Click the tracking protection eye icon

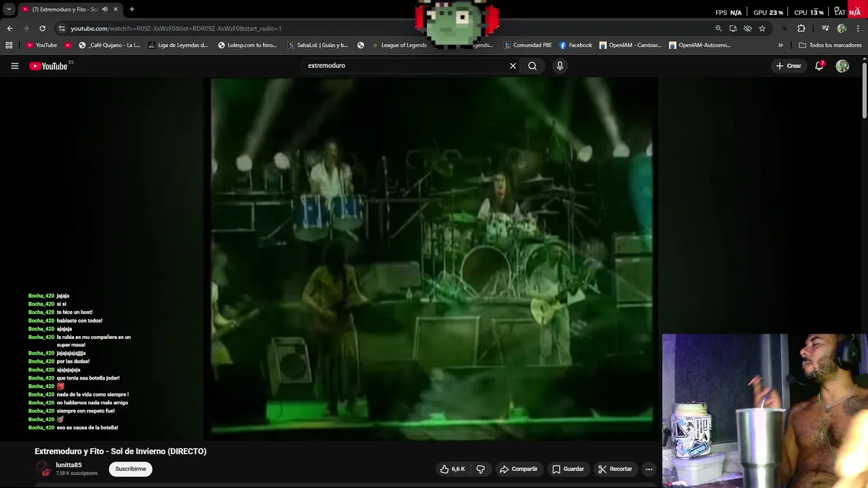click(x=747, y=28)
